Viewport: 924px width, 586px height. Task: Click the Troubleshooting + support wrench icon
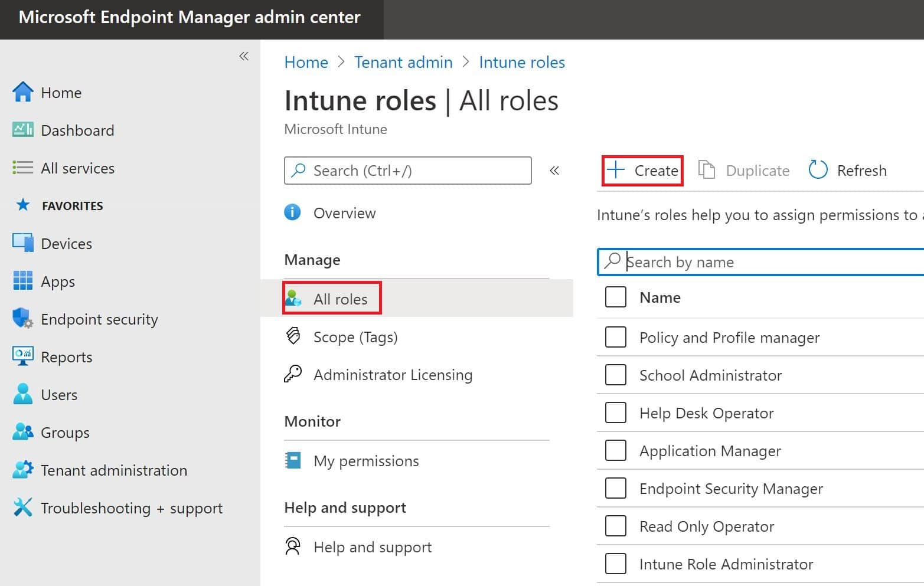point(22,508)
